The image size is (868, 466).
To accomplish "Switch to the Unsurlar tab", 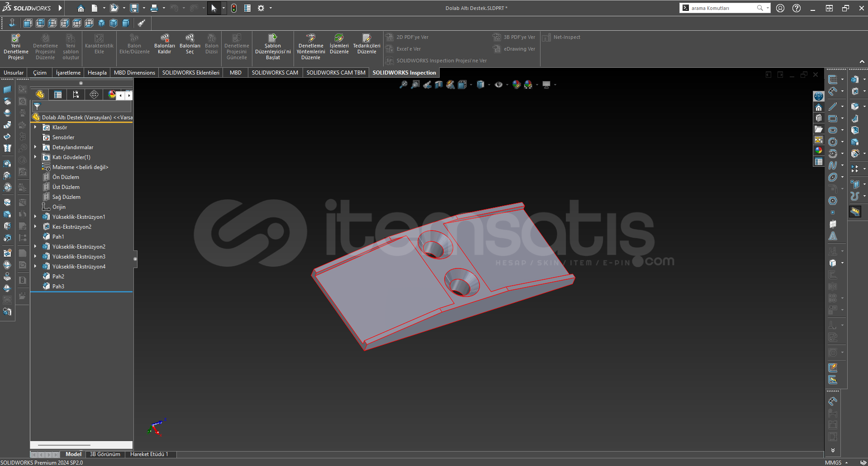I will click(x=14, y=73).
